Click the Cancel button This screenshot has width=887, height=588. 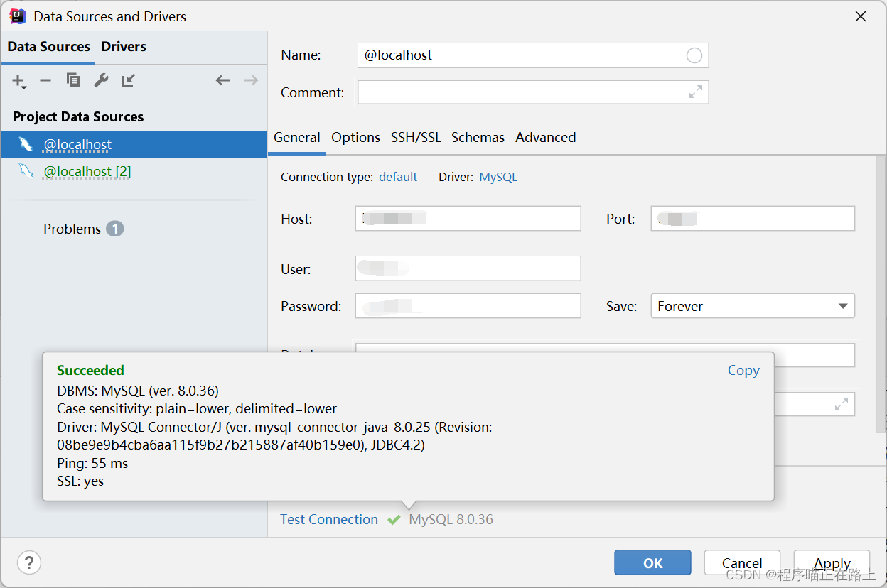click(742, 563)
